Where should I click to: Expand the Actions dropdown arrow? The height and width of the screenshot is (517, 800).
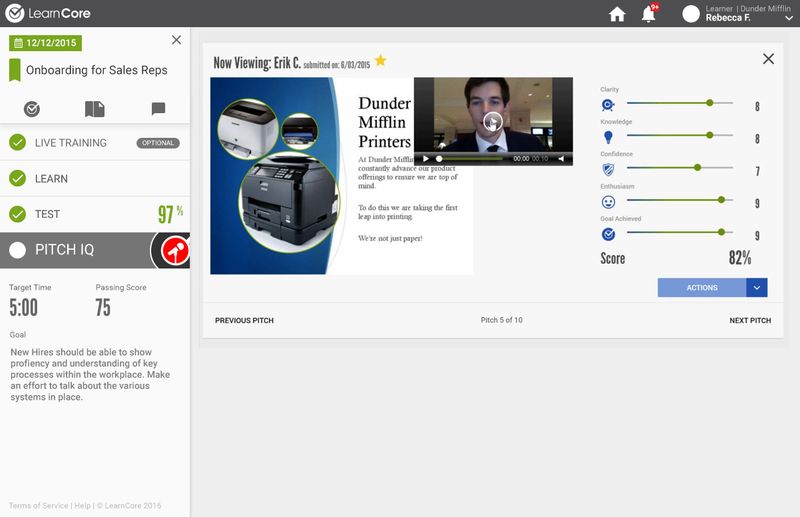click(757, 288)
